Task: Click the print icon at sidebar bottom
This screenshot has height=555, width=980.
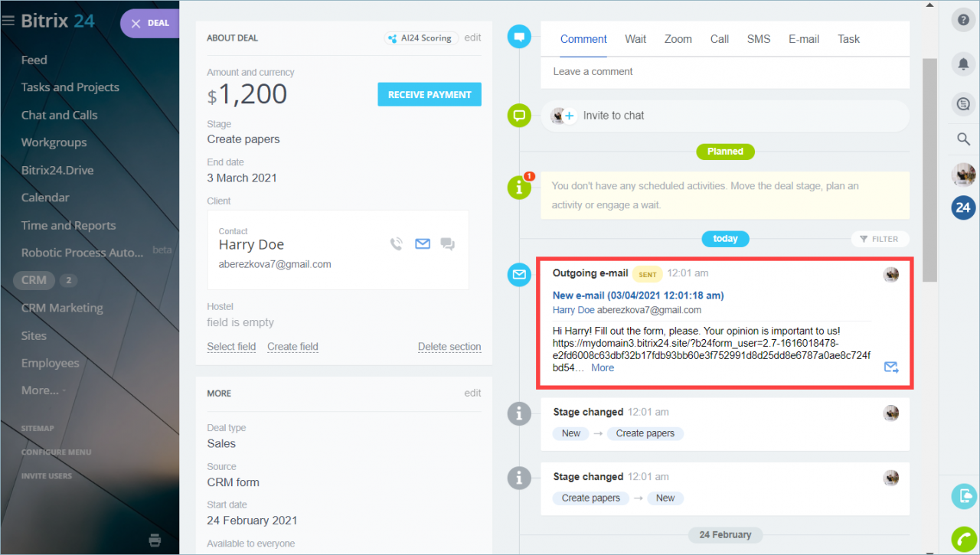Action: (155, 539)
